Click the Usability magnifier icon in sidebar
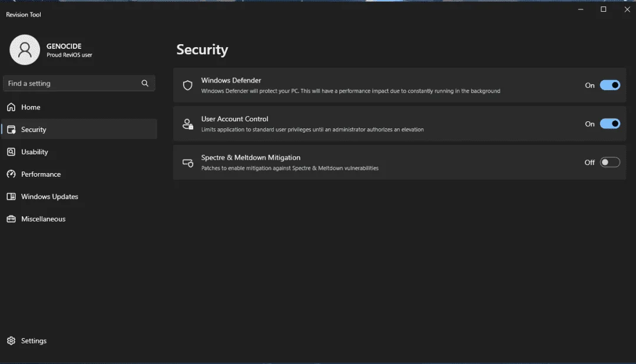636x364 pixels. (11, 152)
